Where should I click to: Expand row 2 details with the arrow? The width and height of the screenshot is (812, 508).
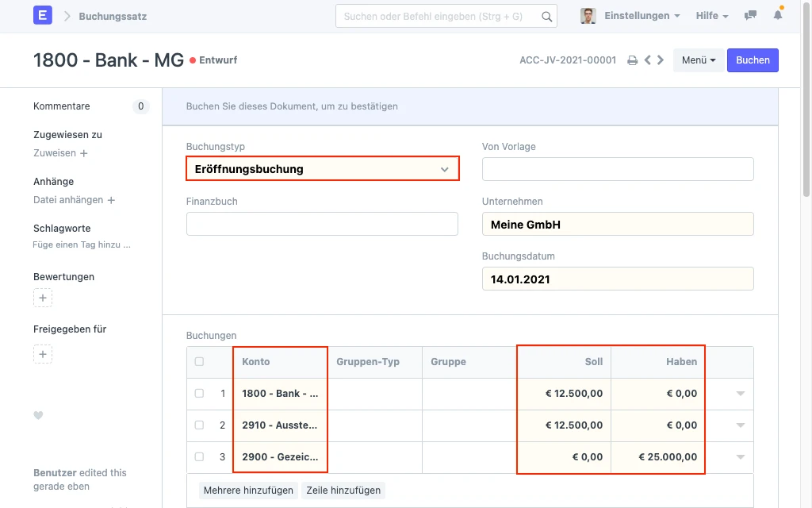pos(741,425)
